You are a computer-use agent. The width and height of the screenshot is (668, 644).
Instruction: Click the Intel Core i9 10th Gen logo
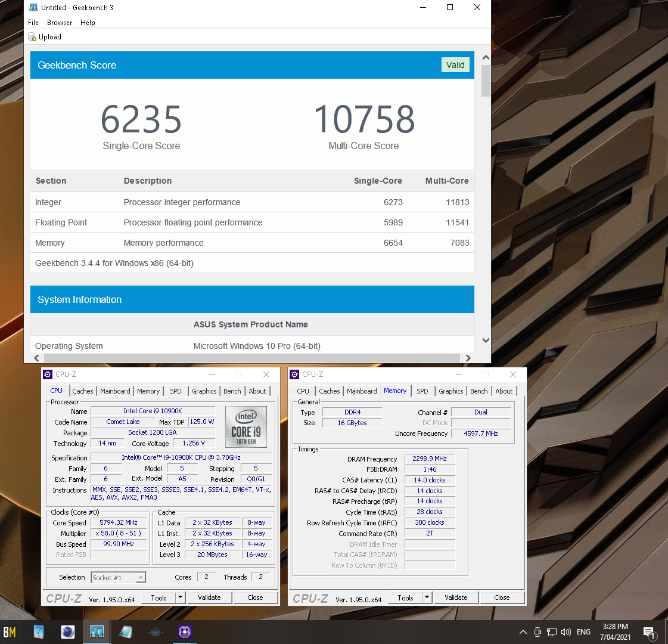click(246, 426)
